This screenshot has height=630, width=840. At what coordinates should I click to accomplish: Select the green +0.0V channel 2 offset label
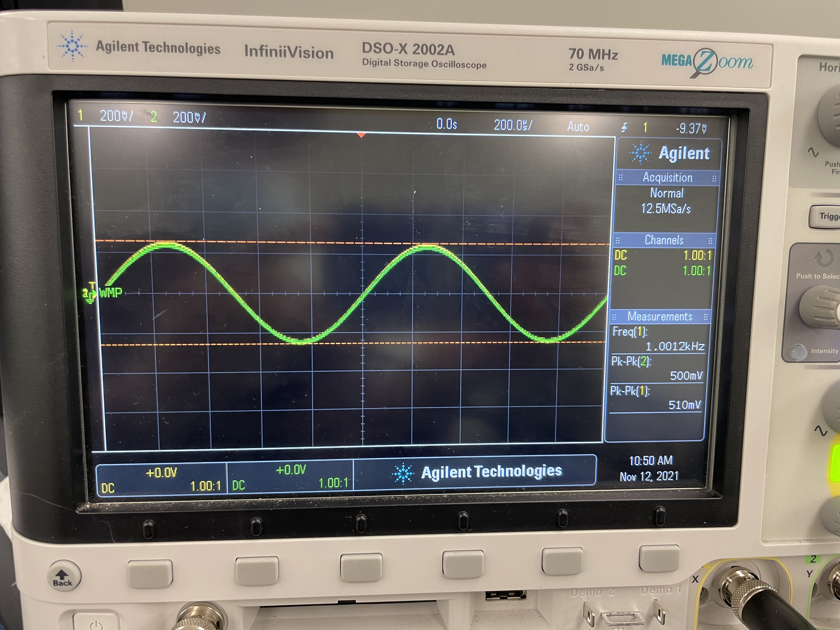click(291, 470)
